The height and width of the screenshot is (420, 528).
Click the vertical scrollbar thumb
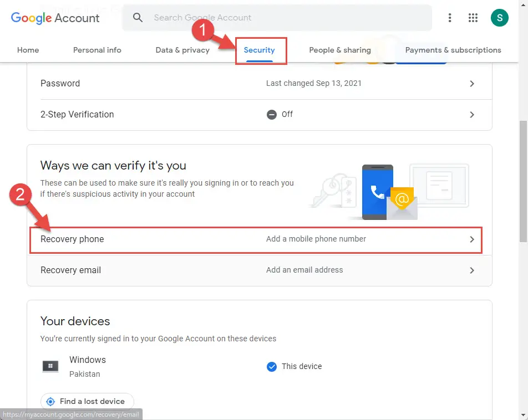point(523,181)
